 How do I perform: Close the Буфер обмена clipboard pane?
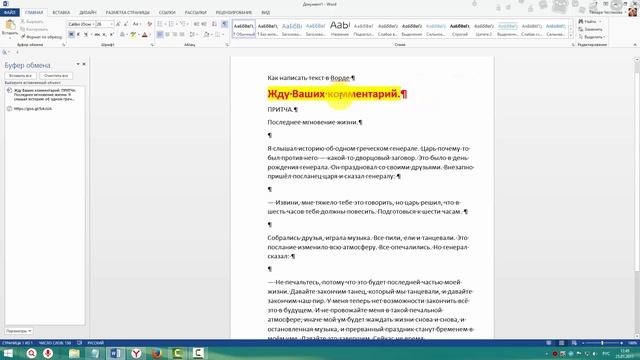pyautogui.click(x=84, y=64)
